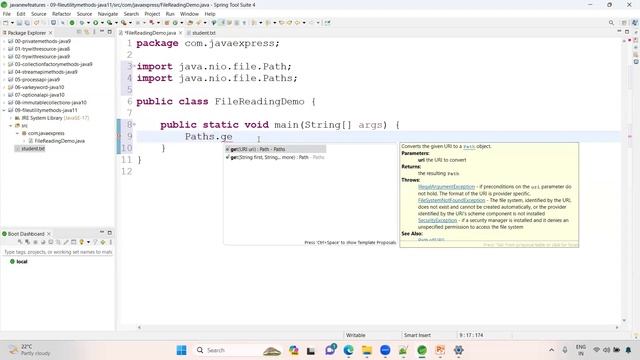Image resolution: width=640 pixels, height=360 pixels.
Task: Click the Open Perspective icon
Action: pyautogui.click(x=624, y=23)
